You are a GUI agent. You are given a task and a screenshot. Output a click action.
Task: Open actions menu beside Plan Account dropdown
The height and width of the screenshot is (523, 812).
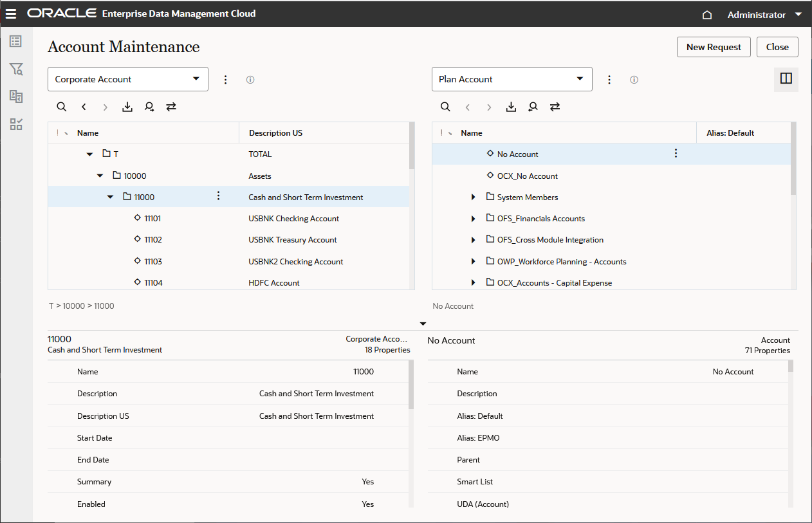point(609,80)
